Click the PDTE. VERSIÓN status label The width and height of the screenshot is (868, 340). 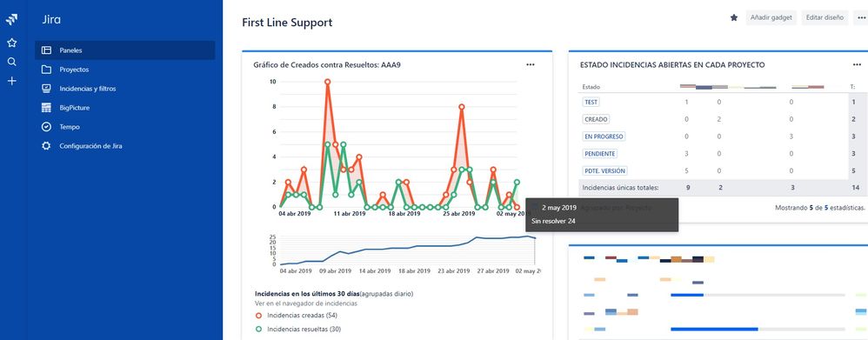coord(598,171)
